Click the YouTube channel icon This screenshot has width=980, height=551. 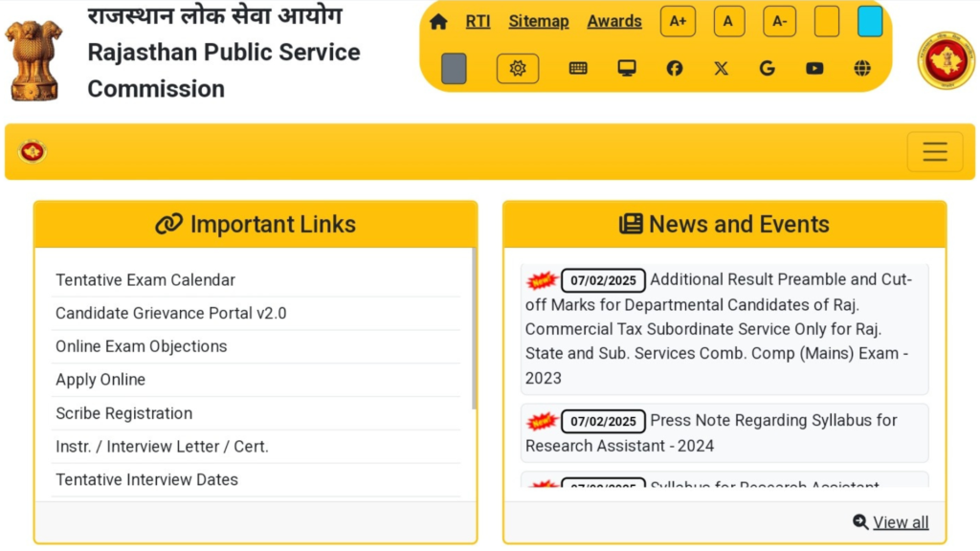click(x=814, y=68)
